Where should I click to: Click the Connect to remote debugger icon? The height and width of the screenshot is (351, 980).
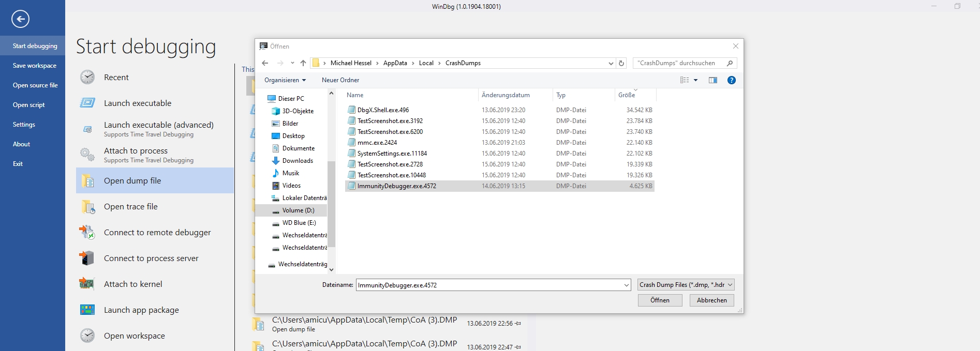(87, 232)
